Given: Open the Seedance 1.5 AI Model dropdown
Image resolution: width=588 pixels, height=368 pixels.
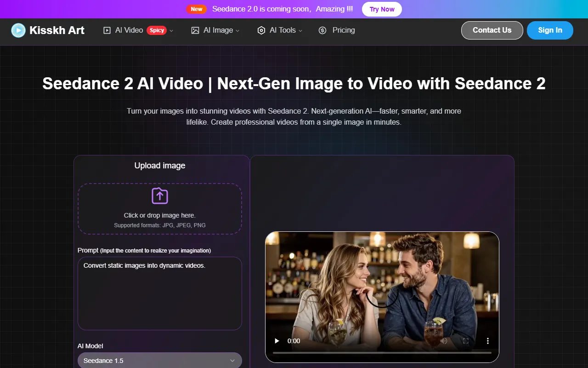Looking at the screenshot, I should [159, 360].
